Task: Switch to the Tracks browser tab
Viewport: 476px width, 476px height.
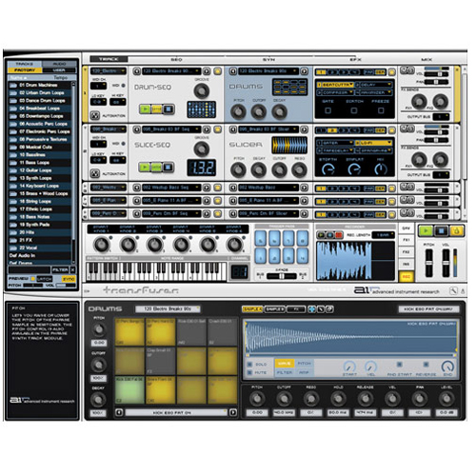Action: 25,64
